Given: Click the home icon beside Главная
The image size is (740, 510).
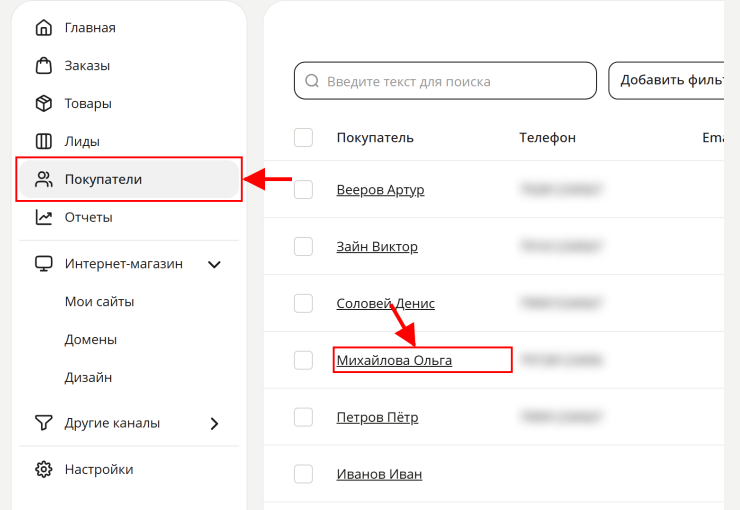Looking at the screenshot, I should pyautogui.click(x=43, y=28).
